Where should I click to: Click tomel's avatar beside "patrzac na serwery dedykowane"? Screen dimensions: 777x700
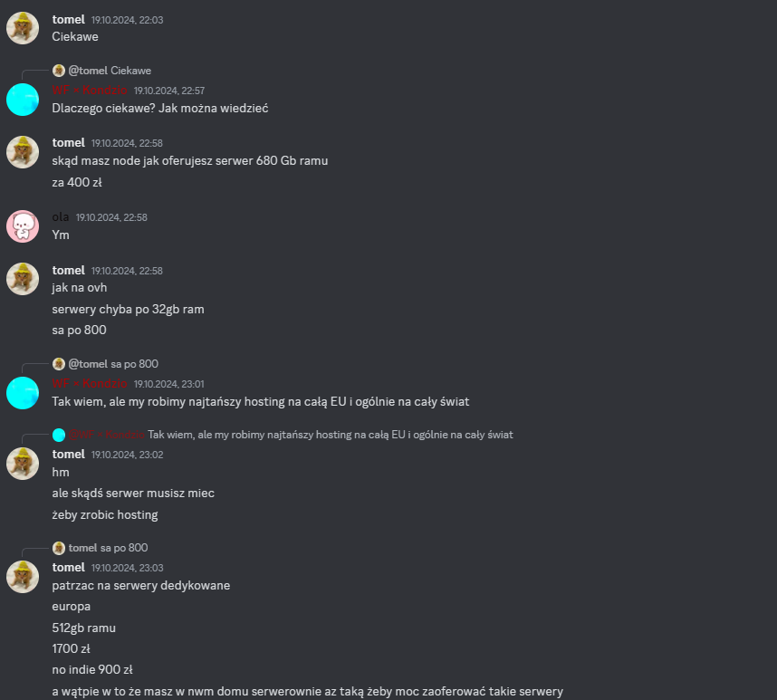click(23, 577)
